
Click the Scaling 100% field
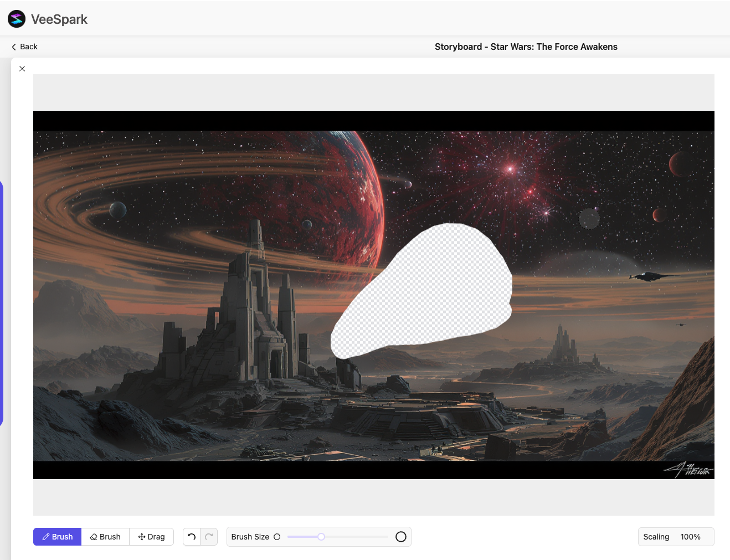pos(676,537)
